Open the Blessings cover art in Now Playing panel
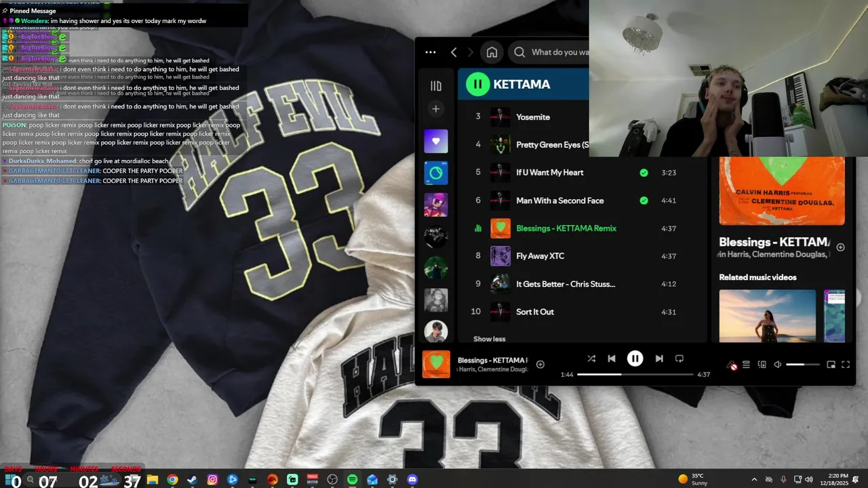This screenshot has height=488, width=868. pyautogui.click(x=782, y=191)
